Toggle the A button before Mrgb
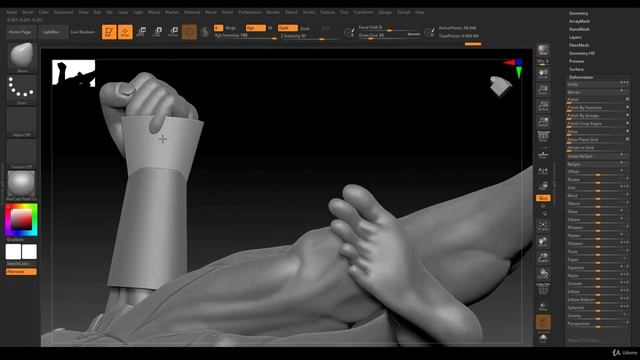The height and width of the screenshot is (360, 640). [x=218, y=28]
